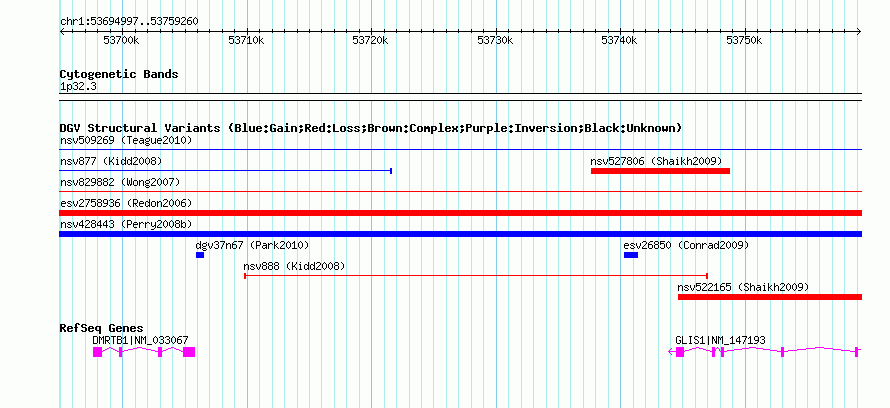Click the red nsv522165 loss bar
Screen dimensions: 890x408
coord(770,297)
